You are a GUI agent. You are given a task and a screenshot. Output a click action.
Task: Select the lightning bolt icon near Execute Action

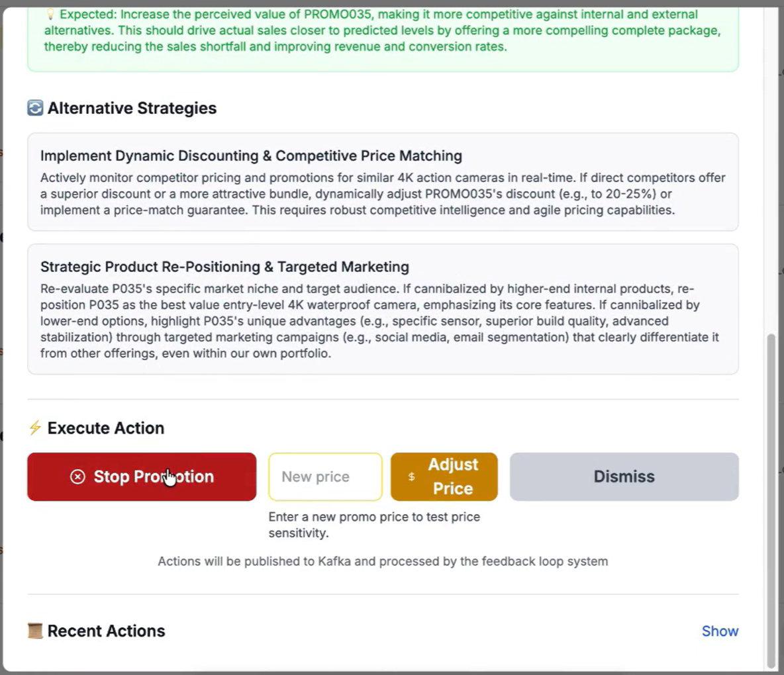coord(35,427)
